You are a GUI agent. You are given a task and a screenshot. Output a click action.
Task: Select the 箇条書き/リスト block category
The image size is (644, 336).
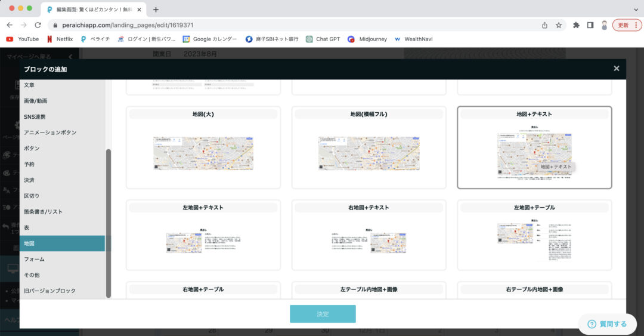click(x=63, y=211)
